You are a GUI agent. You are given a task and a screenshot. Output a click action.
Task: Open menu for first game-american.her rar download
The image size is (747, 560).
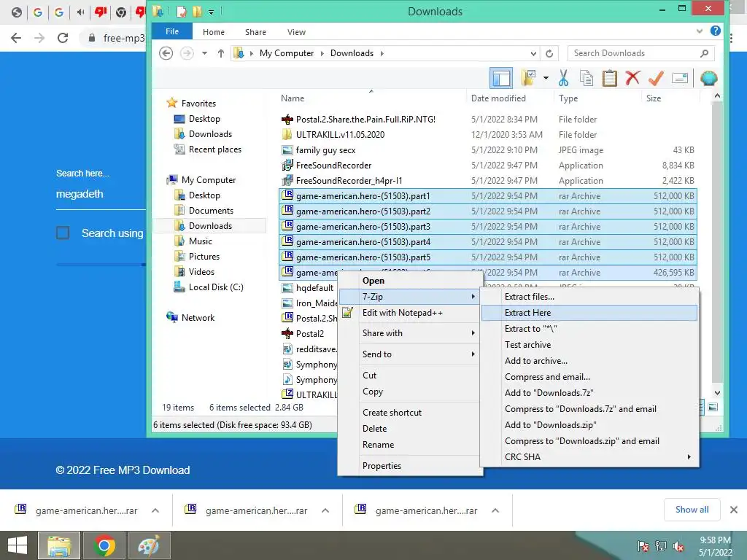[x=155, y=510]
